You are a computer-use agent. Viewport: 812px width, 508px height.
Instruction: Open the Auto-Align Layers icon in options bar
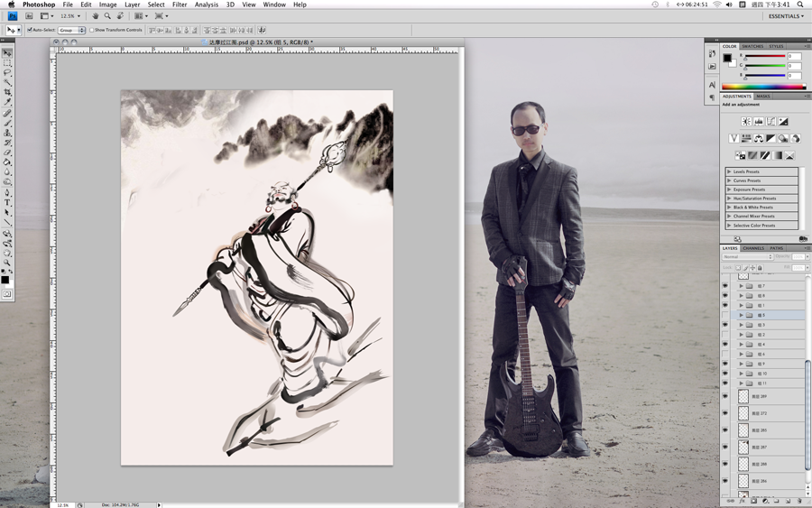(x=262, y=30)
